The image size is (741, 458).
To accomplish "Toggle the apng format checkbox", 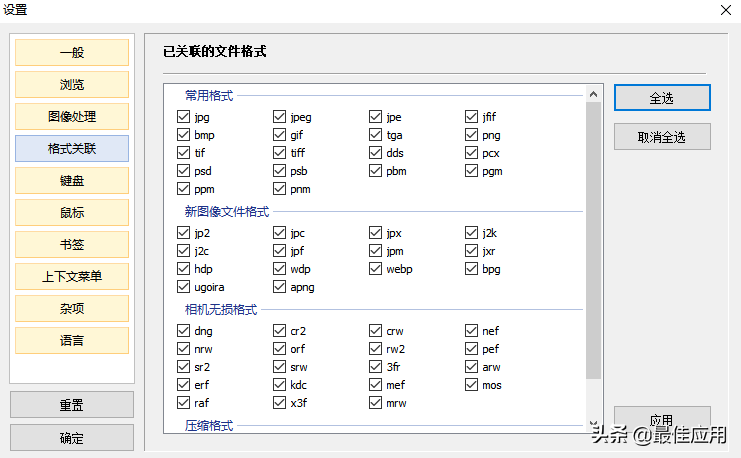I will point(280,287).
